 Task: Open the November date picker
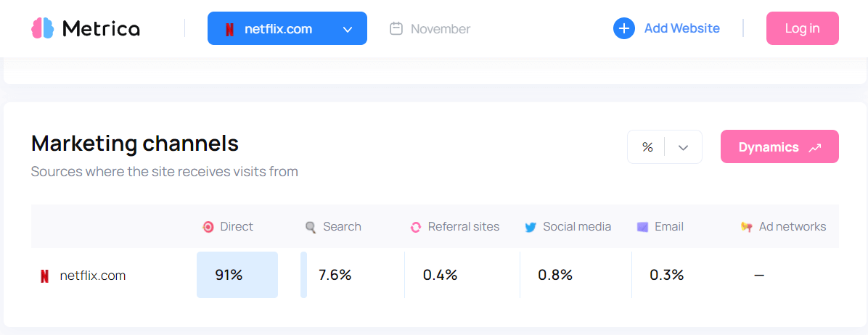[x=430, y=28]
